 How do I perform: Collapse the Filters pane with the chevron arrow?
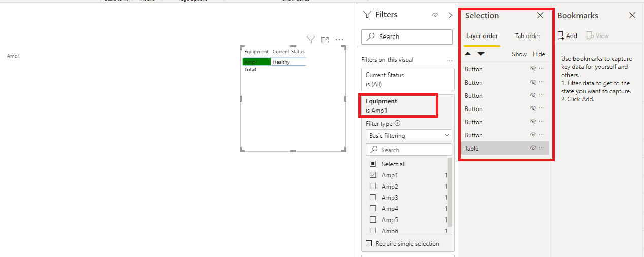click(450, 15)
